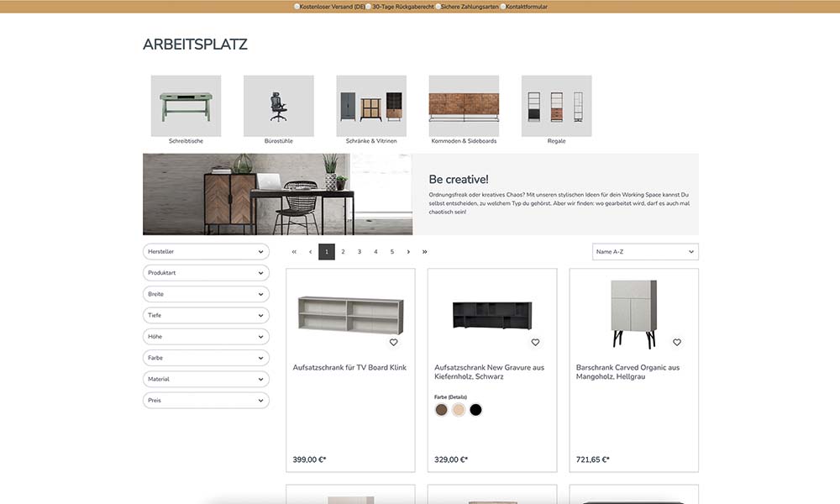Open the Hersteller filter dropdown
Viewport: 840px width, 504px height.
tap(207, 252)
